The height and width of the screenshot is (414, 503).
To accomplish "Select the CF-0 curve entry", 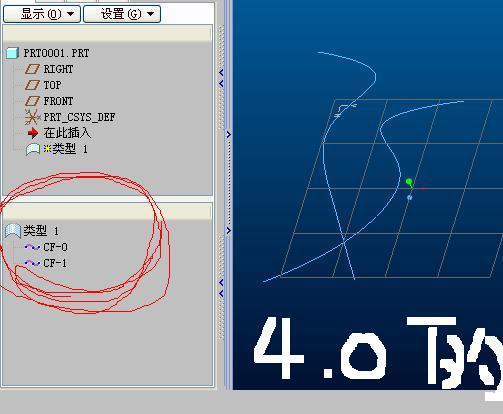I will pyautogui.click(x=55, y=247).
